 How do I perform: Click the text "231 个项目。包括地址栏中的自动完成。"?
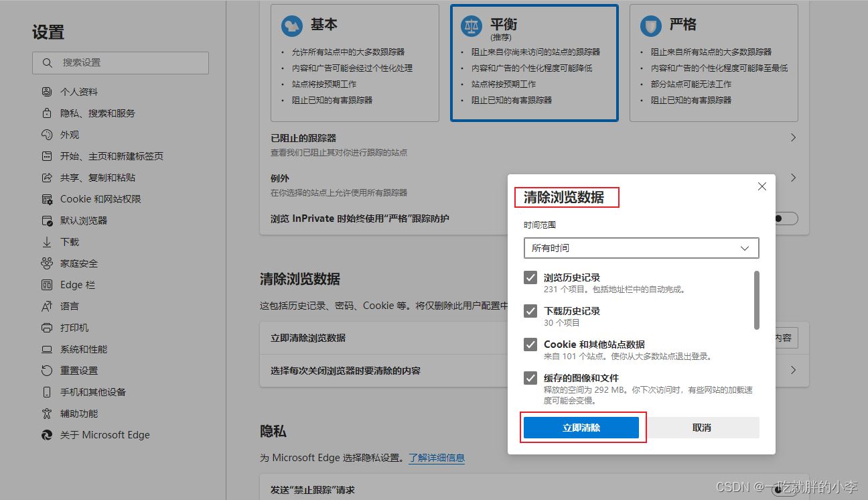click(x=616, y=290)
